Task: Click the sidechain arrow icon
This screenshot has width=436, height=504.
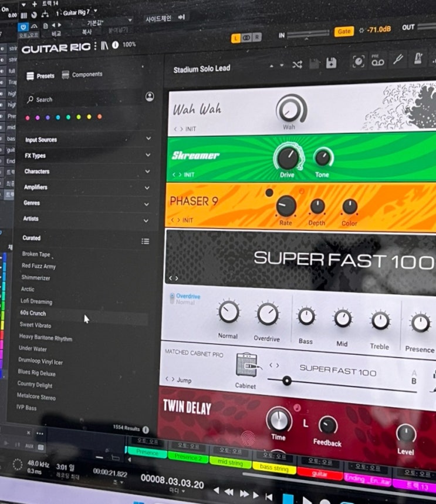Action: 181,17
